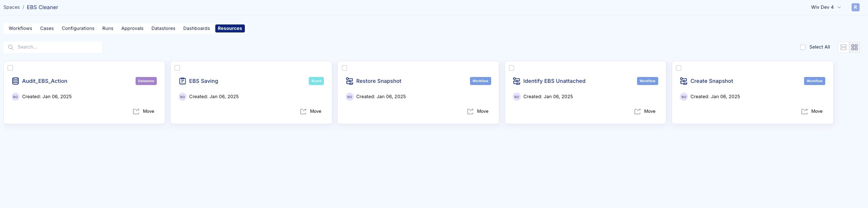
Task: Tick the Identify EBS Unattached card checkbox
Action: pyautogui.click(x=511, y=68)
